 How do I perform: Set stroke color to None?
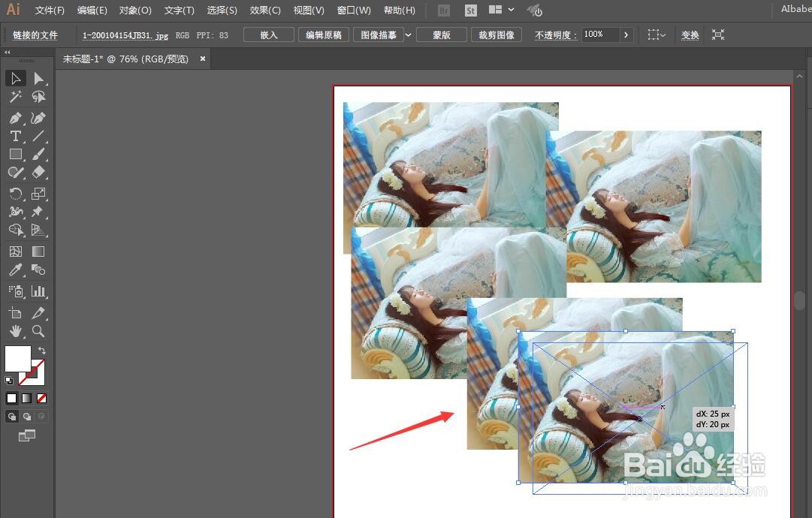[41, 398]
